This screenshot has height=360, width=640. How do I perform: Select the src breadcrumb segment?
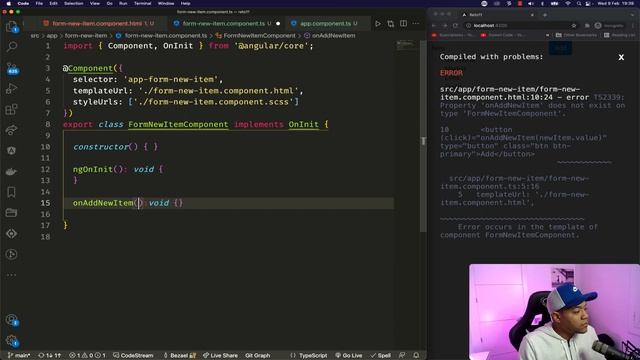tap(35, 36)
